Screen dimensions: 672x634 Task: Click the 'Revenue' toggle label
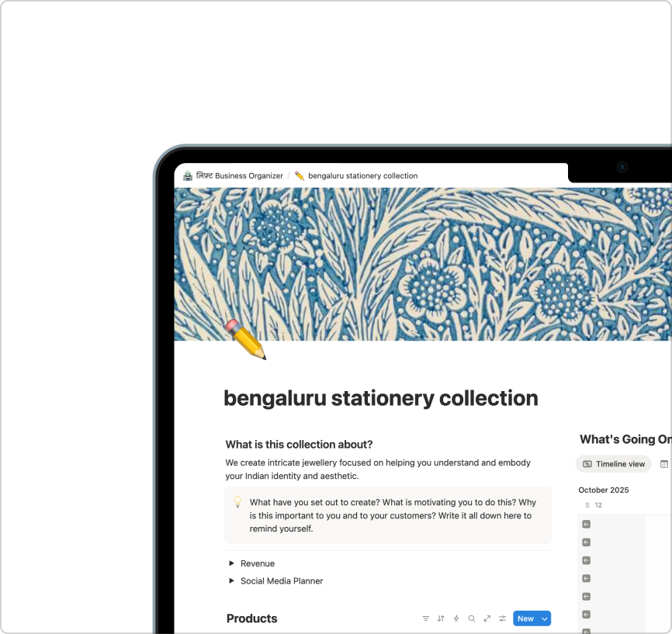pos(258,563)
